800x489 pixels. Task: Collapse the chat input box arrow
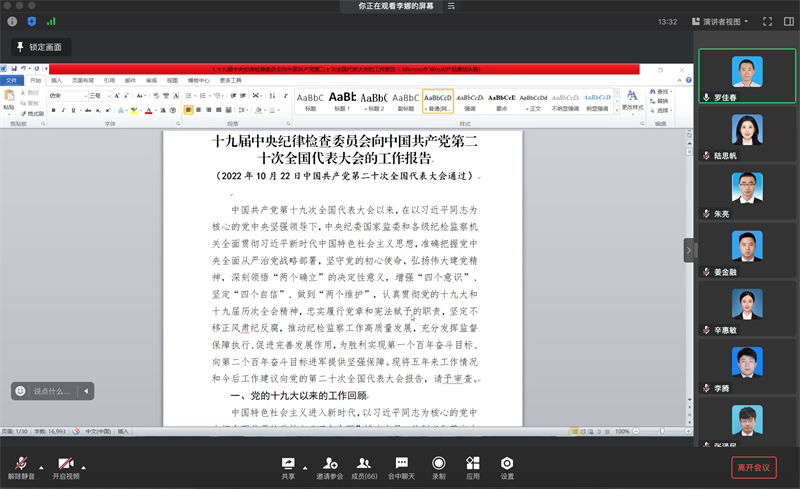tap(86, 391)
